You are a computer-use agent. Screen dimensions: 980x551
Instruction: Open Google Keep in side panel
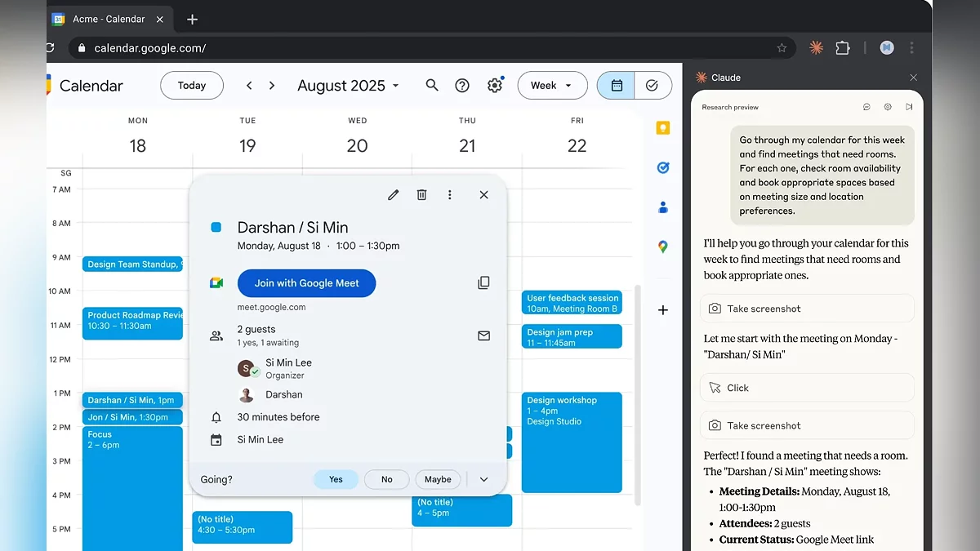click(663, 128)
